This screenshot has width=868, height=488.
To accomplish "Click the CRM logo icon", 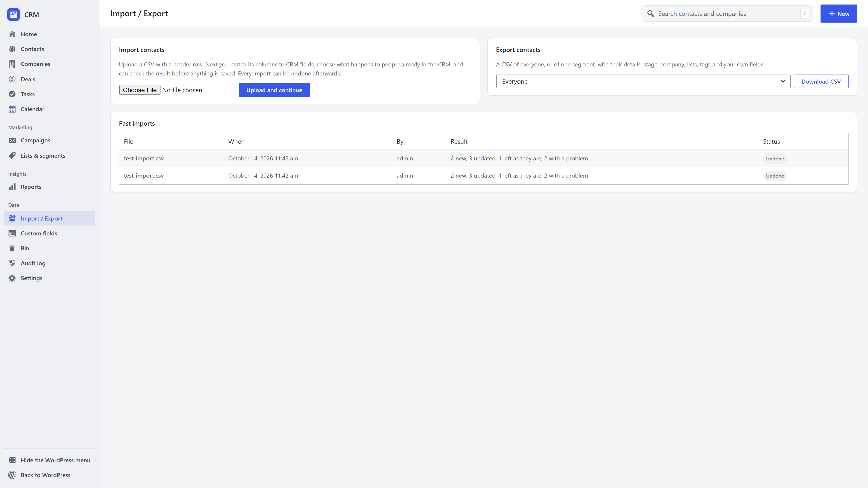I will [14, 14].
